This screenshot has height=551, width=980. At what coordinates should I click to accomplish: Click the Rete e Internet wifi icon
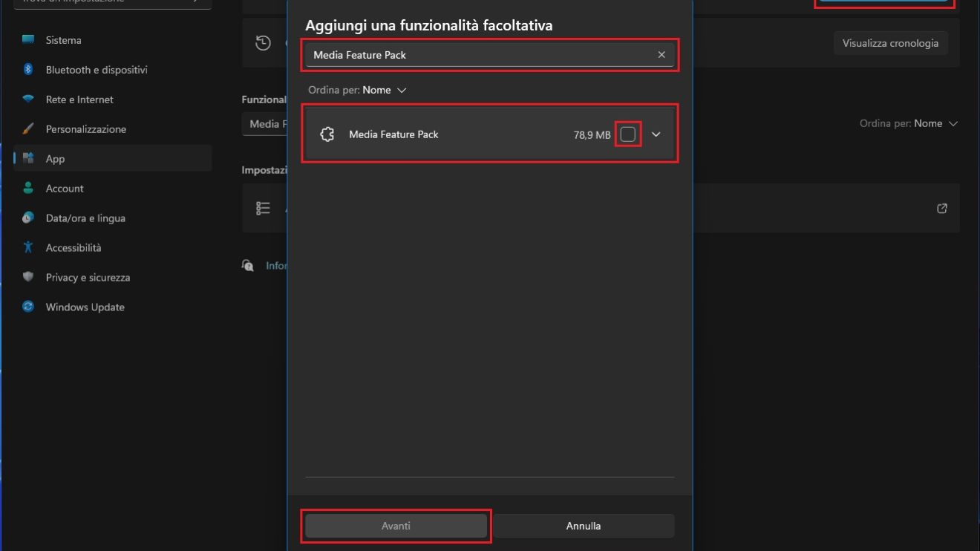[x=28, y=100]
